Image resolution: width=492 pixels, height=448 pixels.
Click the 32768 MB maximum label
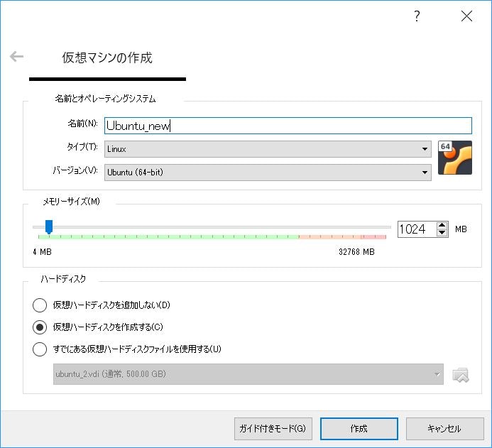point(356,252)
